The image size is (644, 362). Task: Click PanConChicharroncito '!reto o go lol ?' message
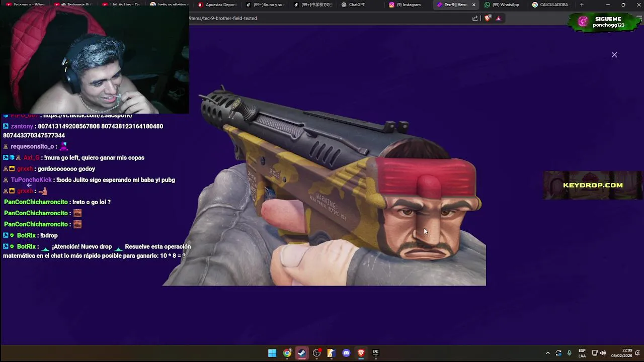pos(57,202)
